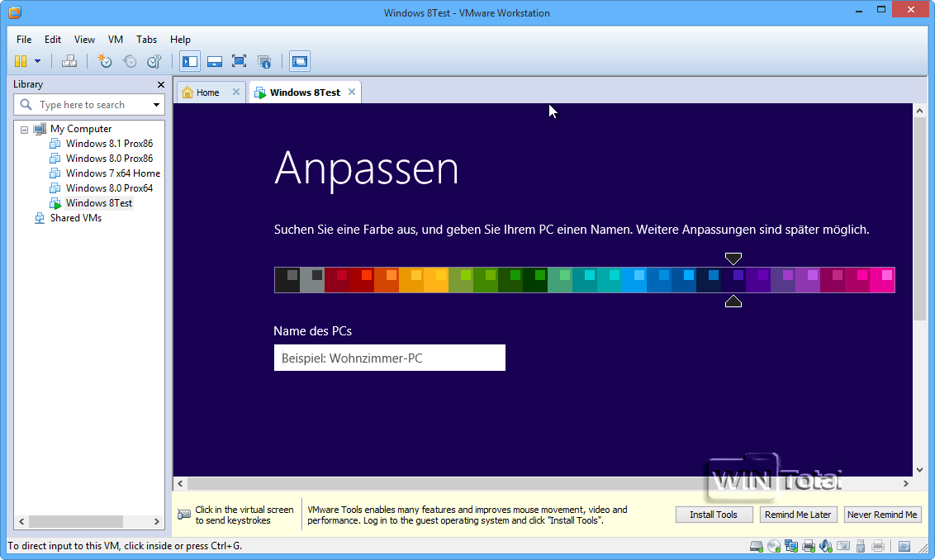Image resolution: width=935 pixels, height=560 pixels.
Task: Click Never Remind Me button
Action: (882, 515)
